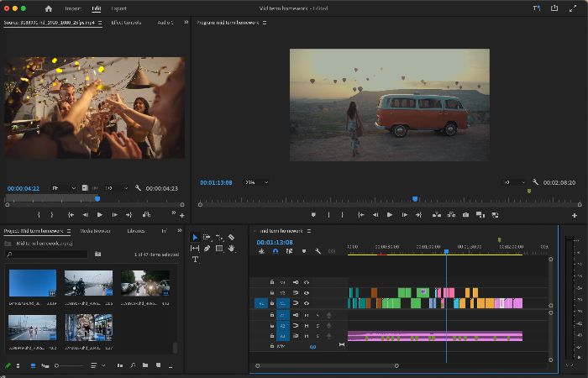Select the Pen tool
Screen dimensions: 588x378
tap(207, 249)
